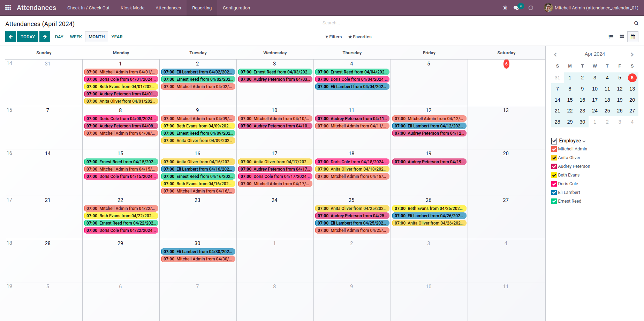This screenshot has height=321, width=644.
Task: Open the Reporting menu
Action: click(x=202, y=8)
